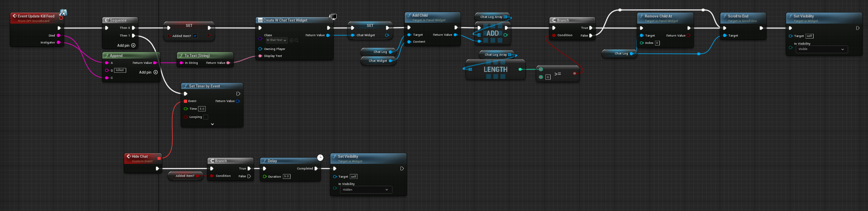The height and width of the screenshot is (211, 868).
Task: Open the W Chat Text class dropdown
Action: point(277,40)
